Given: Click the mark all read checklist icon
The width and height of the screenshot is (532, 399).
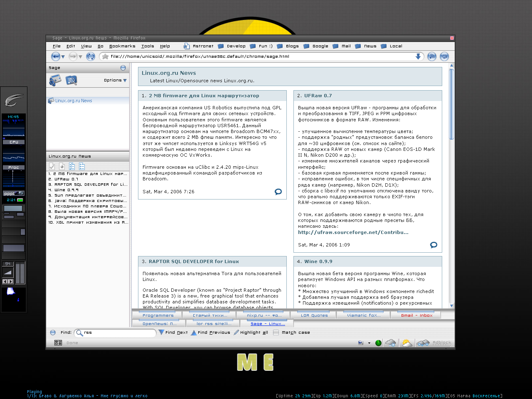Looking at the screenshot, I should coord(72,166).
